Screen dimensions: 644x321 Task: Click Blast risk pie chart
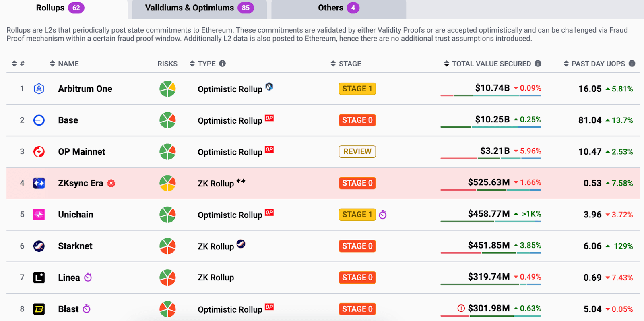tap(167, 309)
